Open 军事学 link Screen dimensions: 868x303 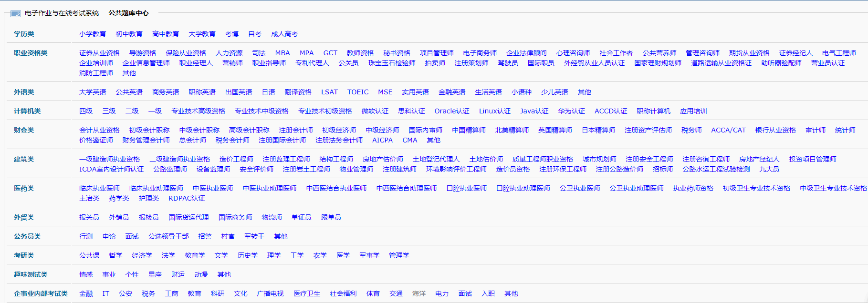(369, 255)
